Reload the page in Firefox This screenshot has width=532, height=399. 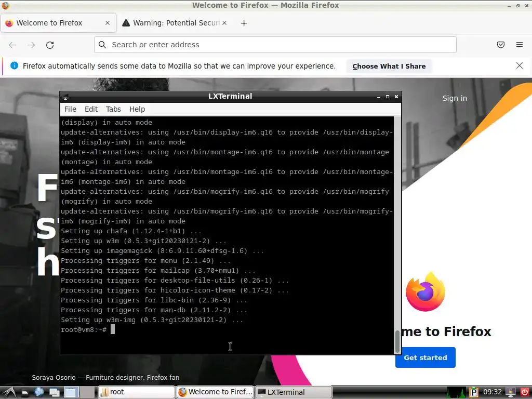point(50,45)
